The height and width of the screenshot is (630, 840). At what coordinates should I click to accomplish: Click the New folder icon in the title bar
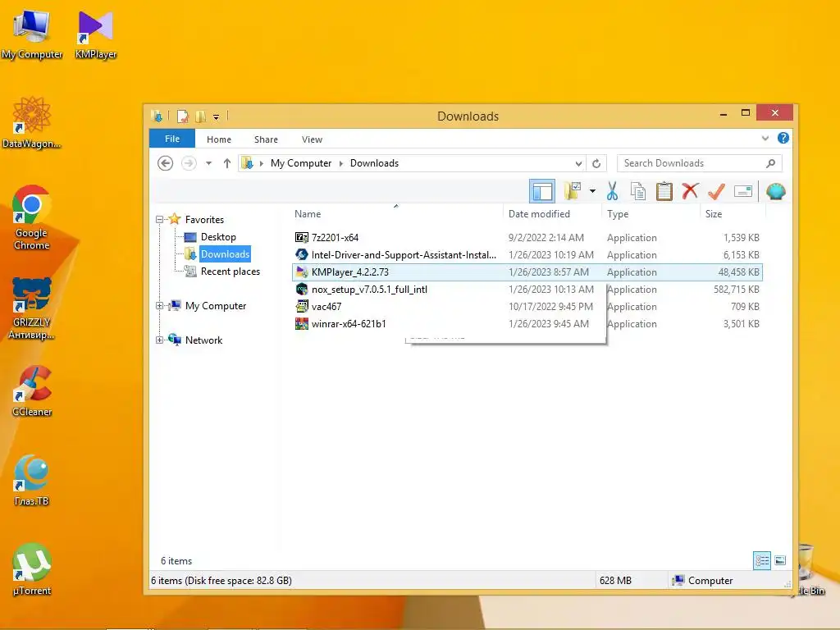click(x=200, y=116)
